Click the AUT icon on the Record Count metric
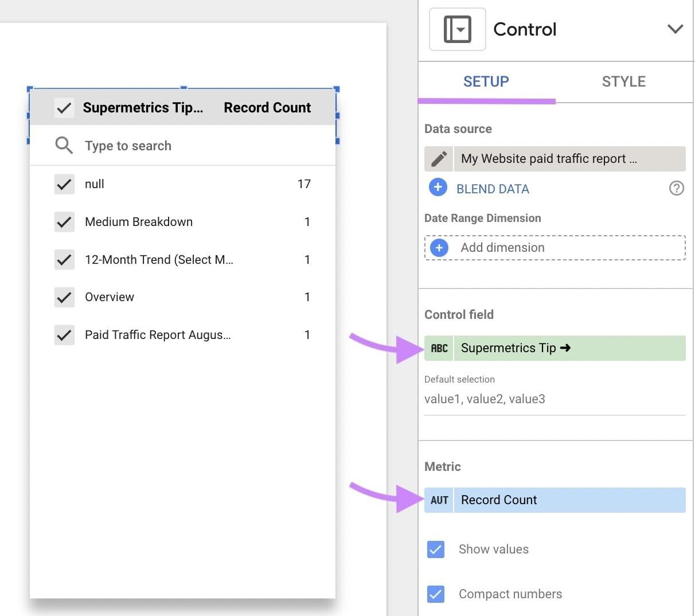Image resolution: width=695 pixels, height=616 pixels. point(439,500)
